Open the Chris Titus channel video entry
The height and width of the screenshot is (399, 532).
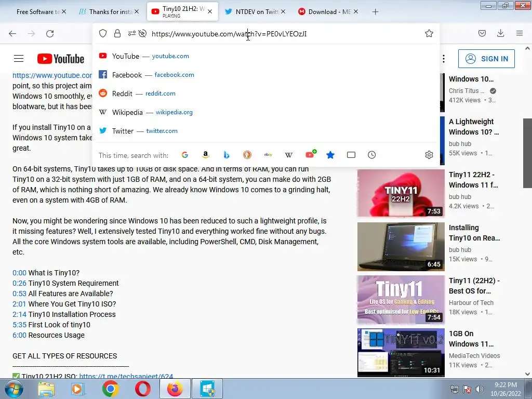[x=473, y=89]
